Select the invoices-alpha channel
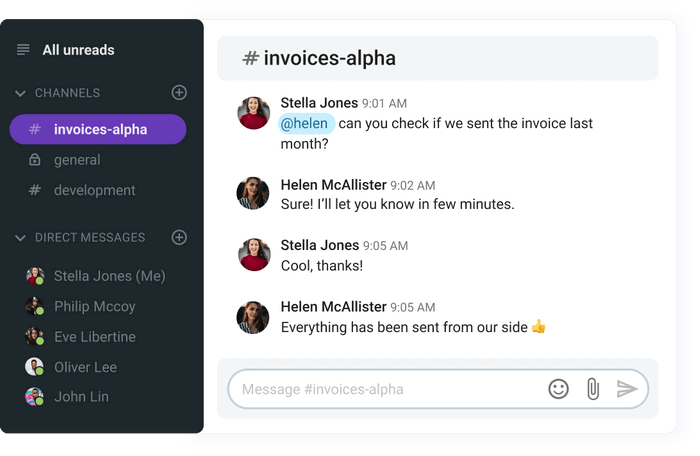Viewport: 700px width, 456px height. (98, 129)
